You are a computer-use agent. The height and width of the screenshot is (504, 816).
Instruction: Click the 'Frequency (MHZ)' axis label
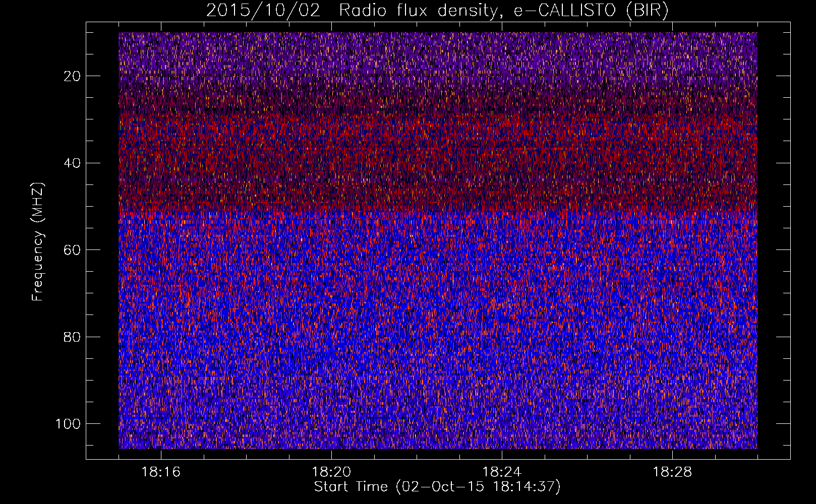point(38,242)
